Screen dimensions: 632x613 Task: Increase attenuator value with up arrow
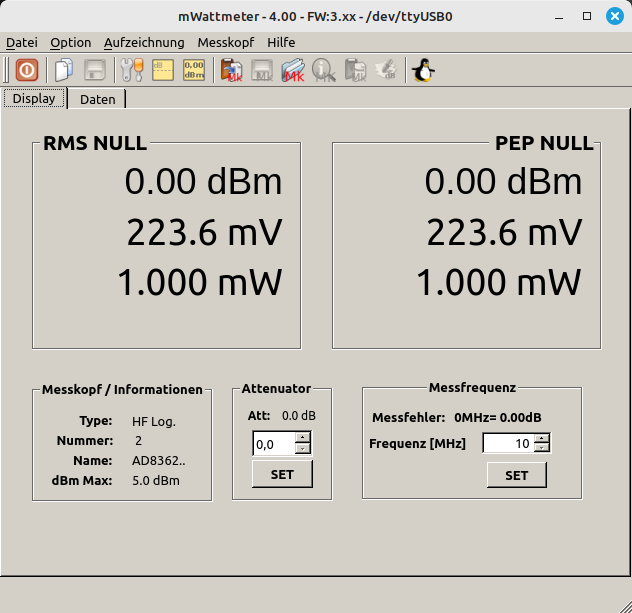tap(302, 438)
